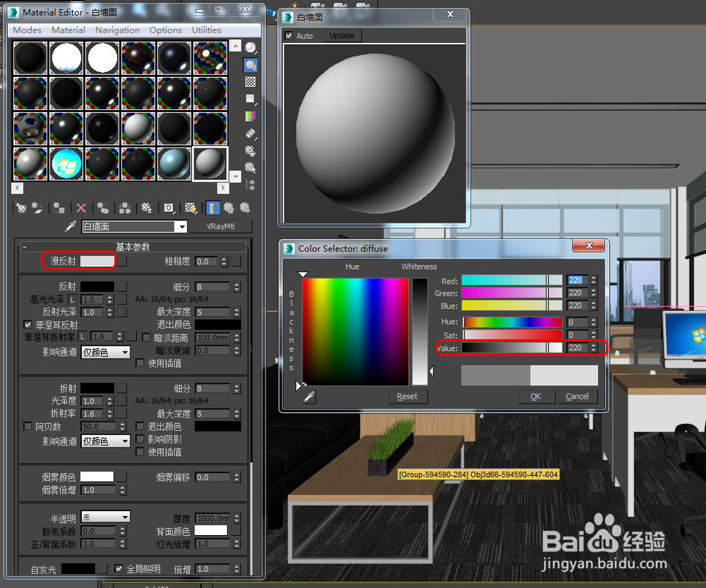The image size is (706, 588).
Task: Click the Video Color Check icon
Action: tap(251, 116)
